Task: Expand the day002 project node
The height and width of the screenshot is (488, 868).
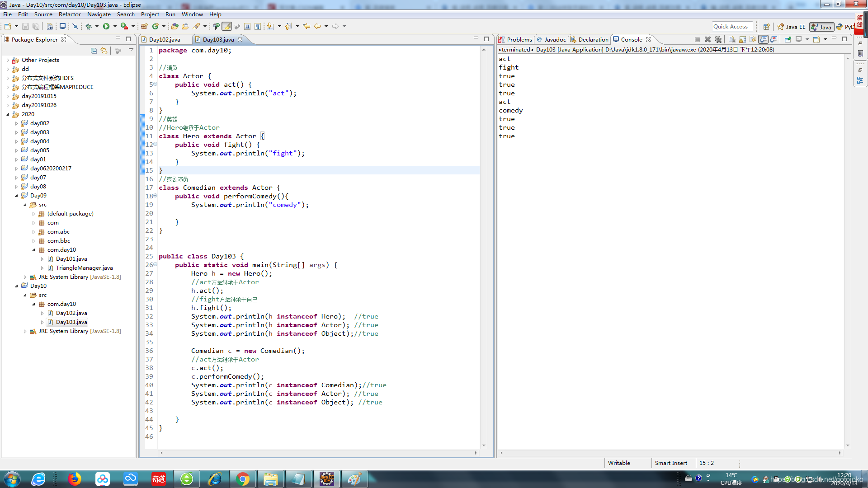Action: [x=16, y=123]
